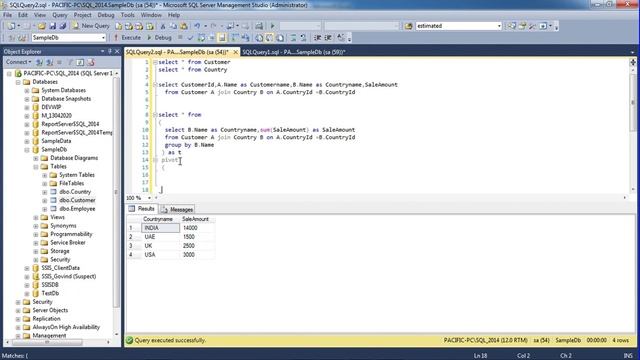The image size is (640, 360).
Task: Click the Copy icon in the toolbar
Action: [173, 26]
